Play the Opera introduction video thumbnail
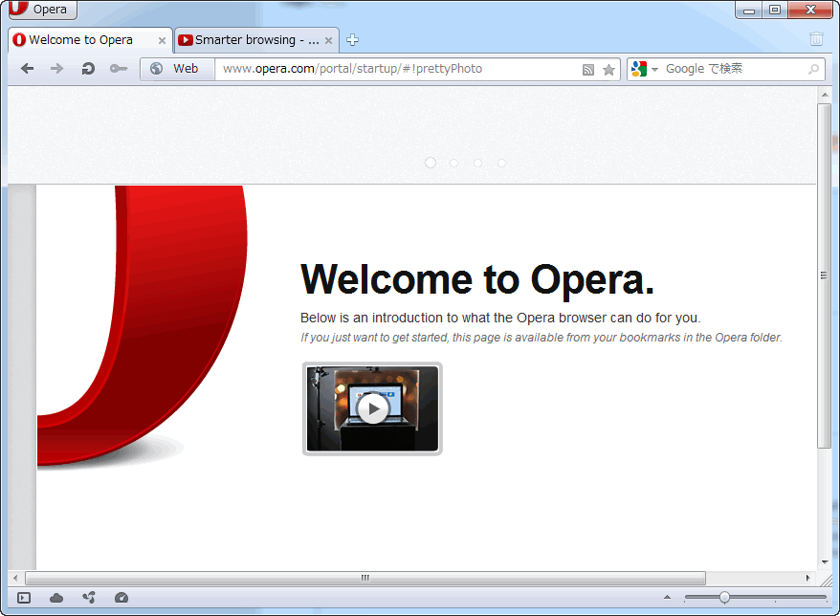The height and width of the screenshot is (616, 840). 372,408
